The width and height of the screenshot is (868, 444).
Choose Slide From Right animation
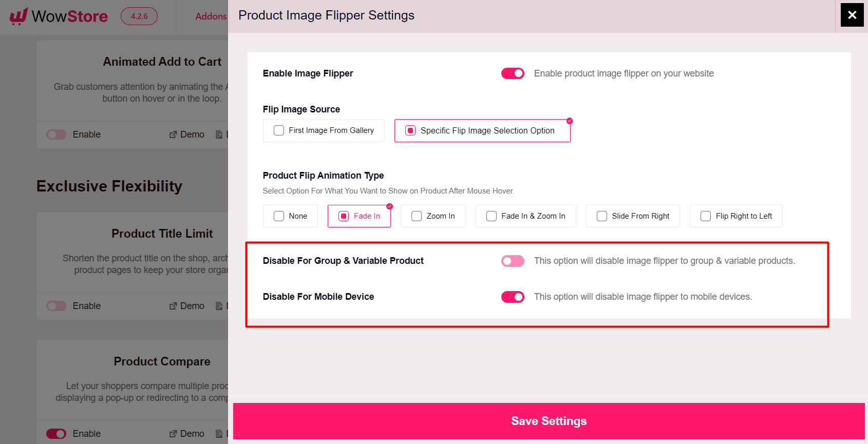(633, 216)
